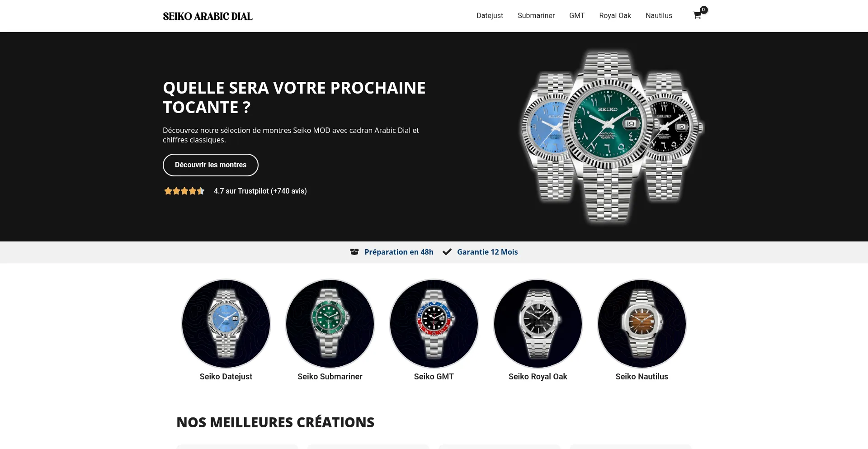Viewport: 868px width, 449px height.
Task: Click the Découvrir les montres button
Action: [x=211, y=165]
